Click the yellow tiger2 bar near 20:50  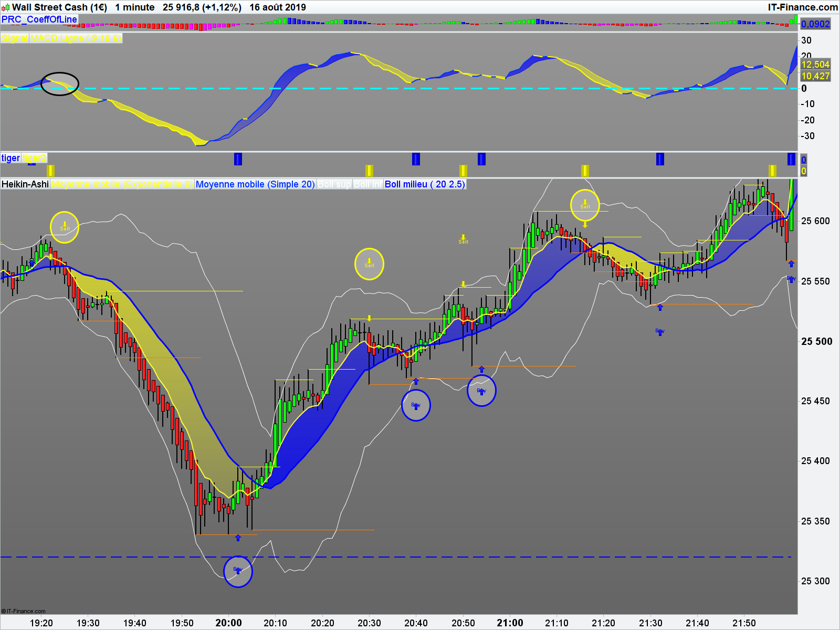(463, 171)
